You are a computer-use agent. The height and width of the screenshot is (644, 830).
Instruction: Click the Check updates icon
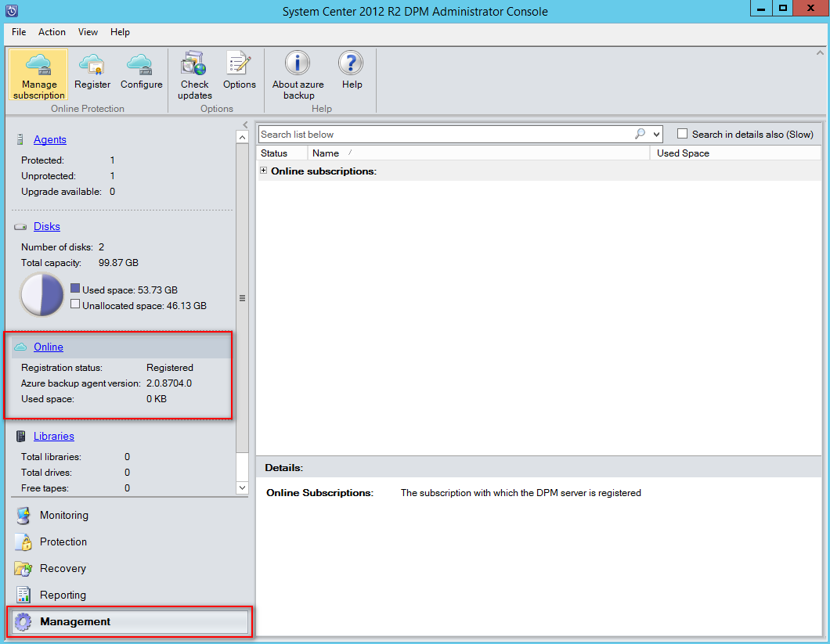[x=193, y=63]
